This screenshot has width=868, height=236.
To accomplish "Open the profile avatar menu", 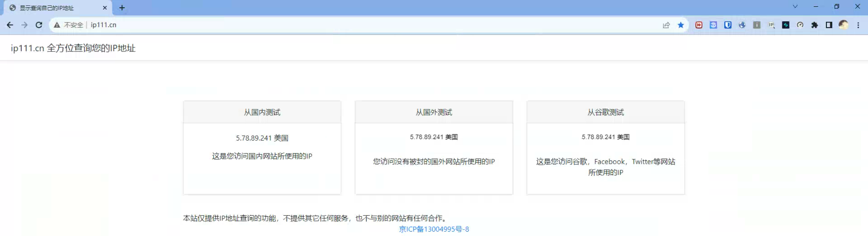I will [843, 25].
